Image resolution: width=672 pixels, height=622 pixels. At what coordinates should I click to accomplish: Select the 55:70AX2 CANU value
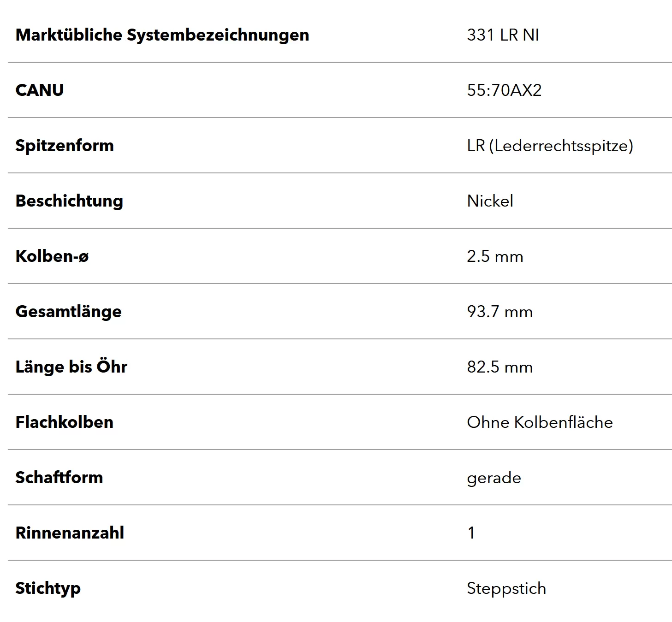pos(504,90)
